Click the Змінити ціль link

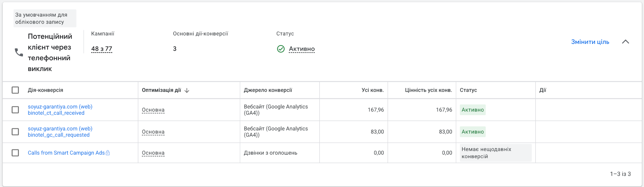tap(590, 42)
